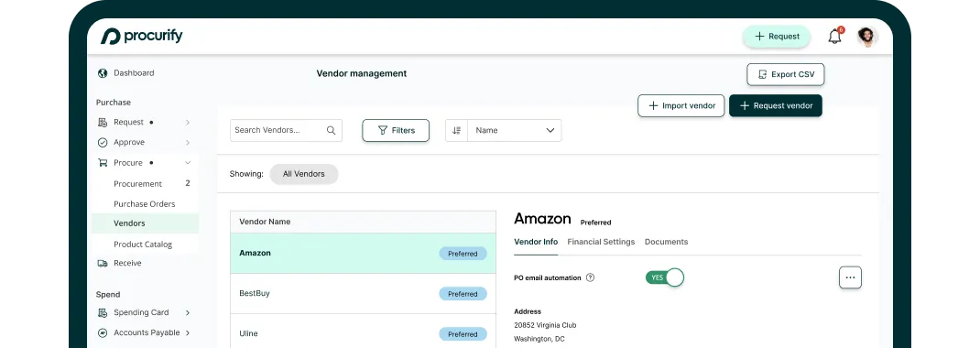Click the Preferred badge on Uline row
This screenshot has height=348, width=980.
tap(463, 334)
